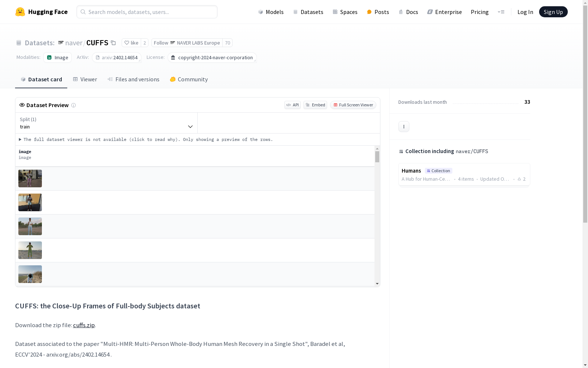Open the Enterprise page
Screen dimensions: 588x368
click(444, 12)
